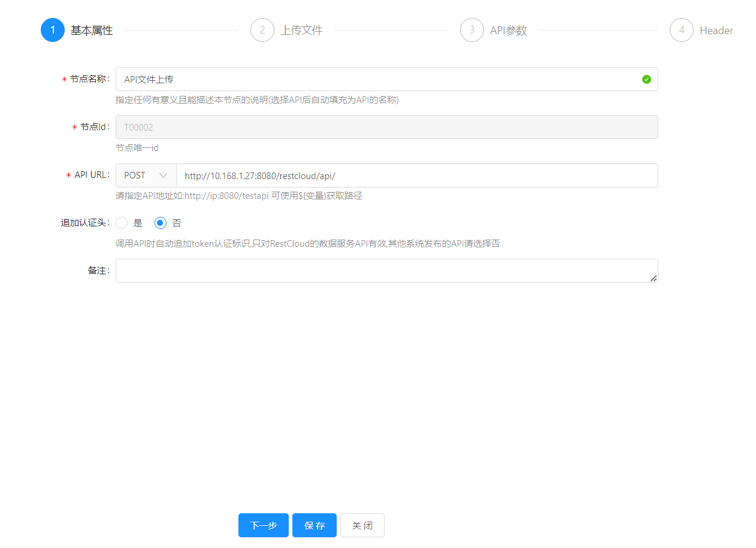This screenshot has width=756, height=548.
Task: Select 否 radio for 追加认证头
Action: [160, 223]
